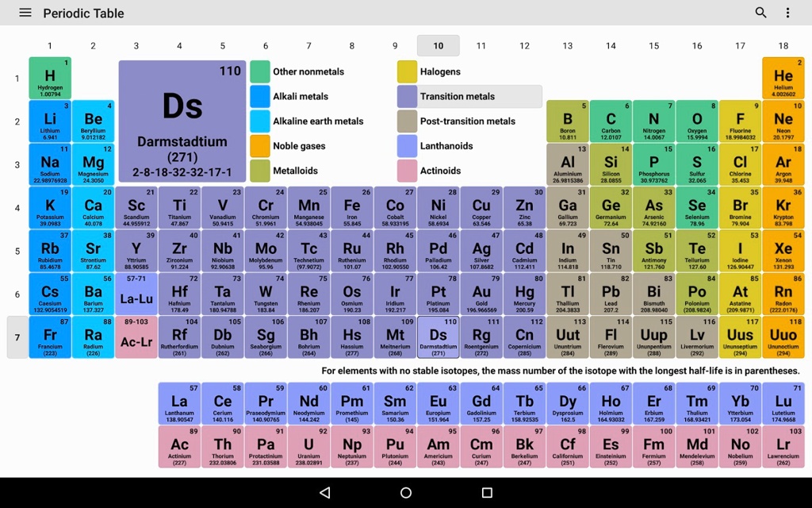Open the search function
Image resolution: width=812 pixels, height=508 pixels.
coord(760,13)
